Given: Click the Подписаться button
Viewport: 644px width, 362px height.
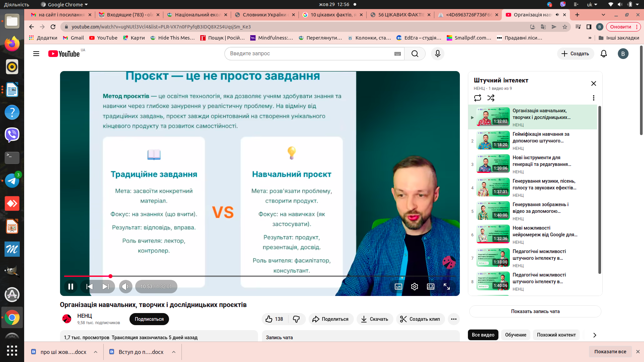Looking at the screenshot, I should pos(149,319).
